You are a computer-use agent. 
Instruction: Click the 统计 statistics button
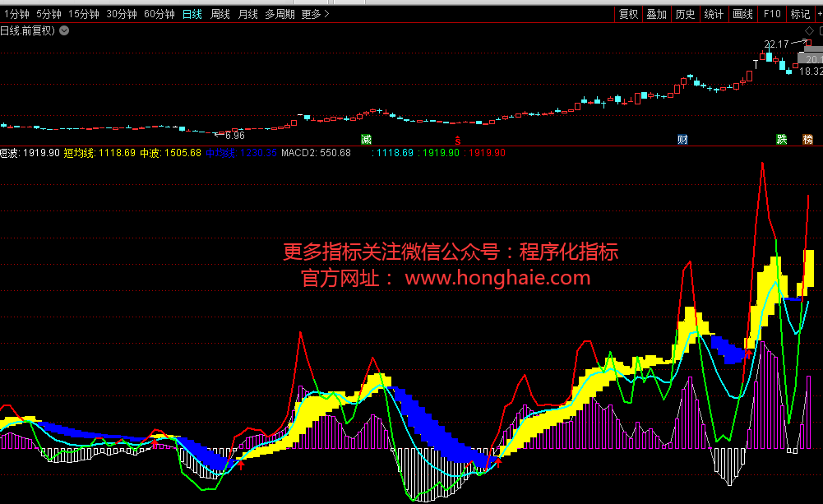[714, 14]
